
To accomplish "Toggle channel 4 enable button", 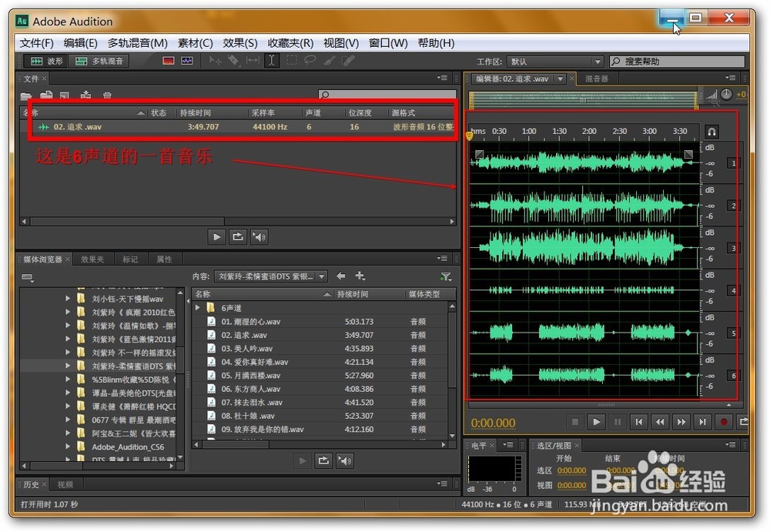I will click(734, 291).
